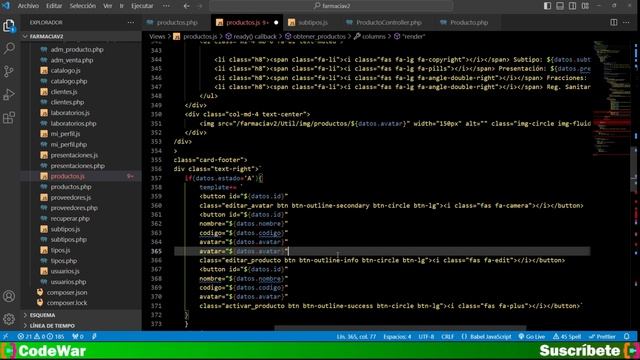Image resolution: width=640 pixels, height=360 pixels.
Task: Click the Prettier status bar item
Action: [x=602, y=337]
